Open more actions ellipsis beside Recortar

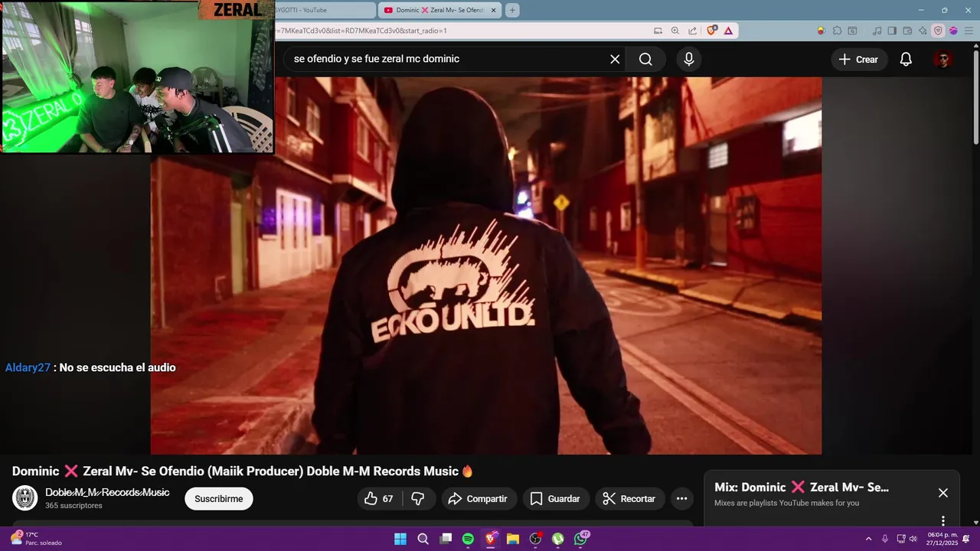click(x=681, y=499)
